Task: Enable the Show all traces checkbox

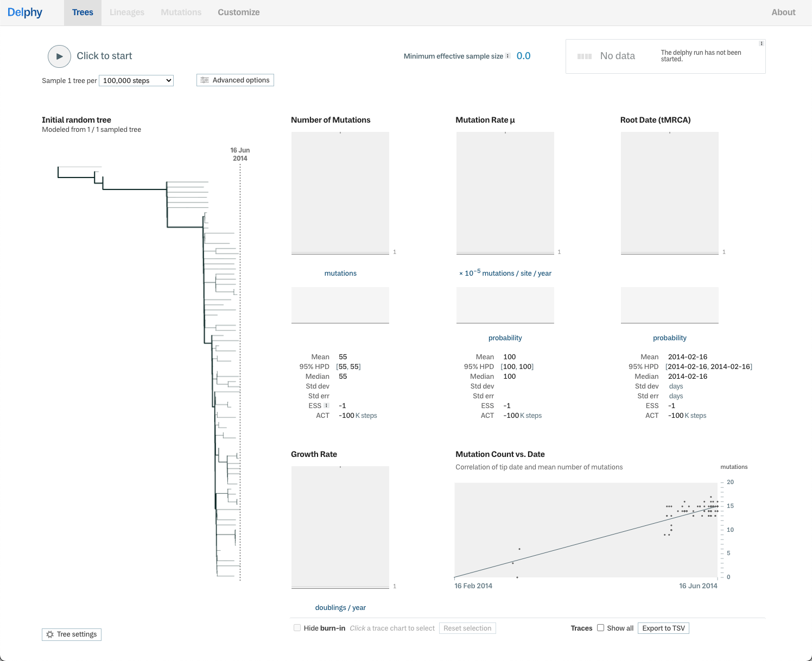Action: tap(601, 628)
